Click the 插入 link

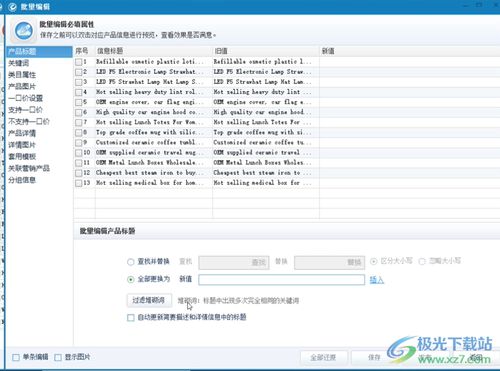(377, 280)
